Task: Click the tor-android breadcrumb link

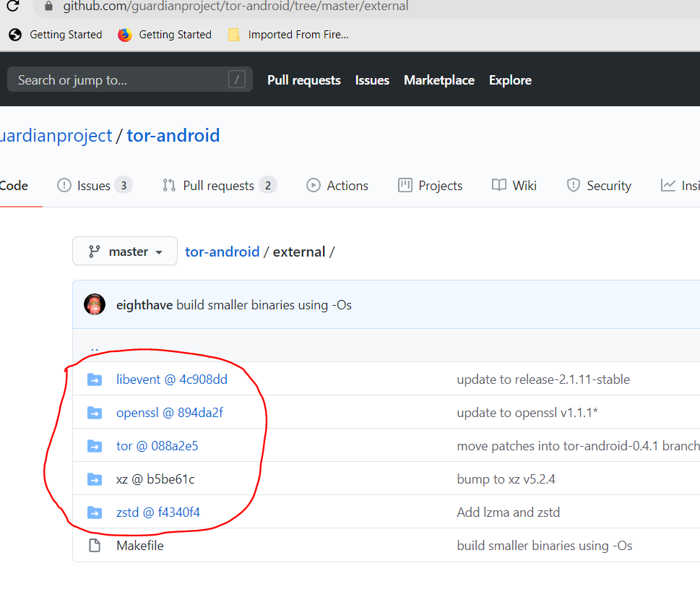Action: tap(222, 252)
